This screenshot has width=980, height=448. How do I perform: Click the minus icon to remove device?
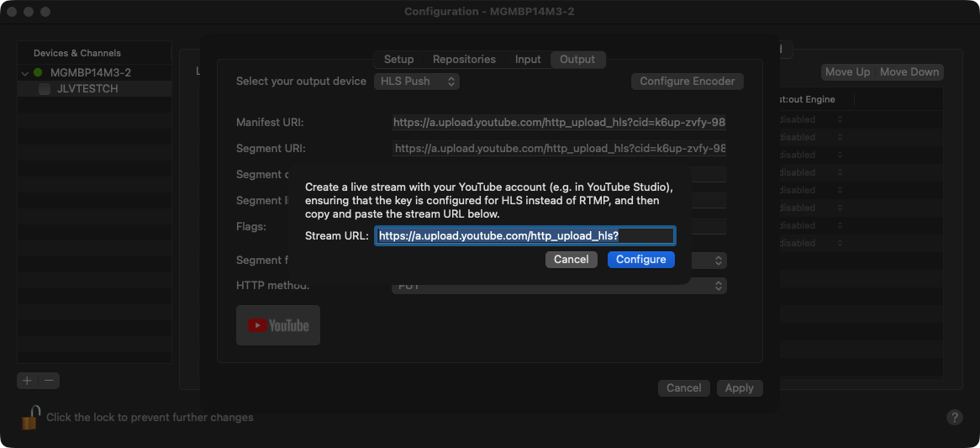(50, 381)
